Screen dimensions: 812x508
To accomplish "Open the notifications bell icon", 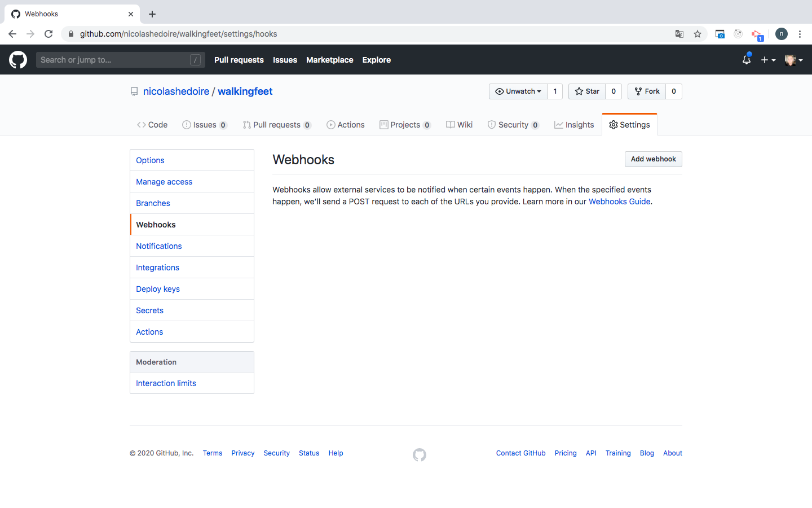I will tap(747, 59).
